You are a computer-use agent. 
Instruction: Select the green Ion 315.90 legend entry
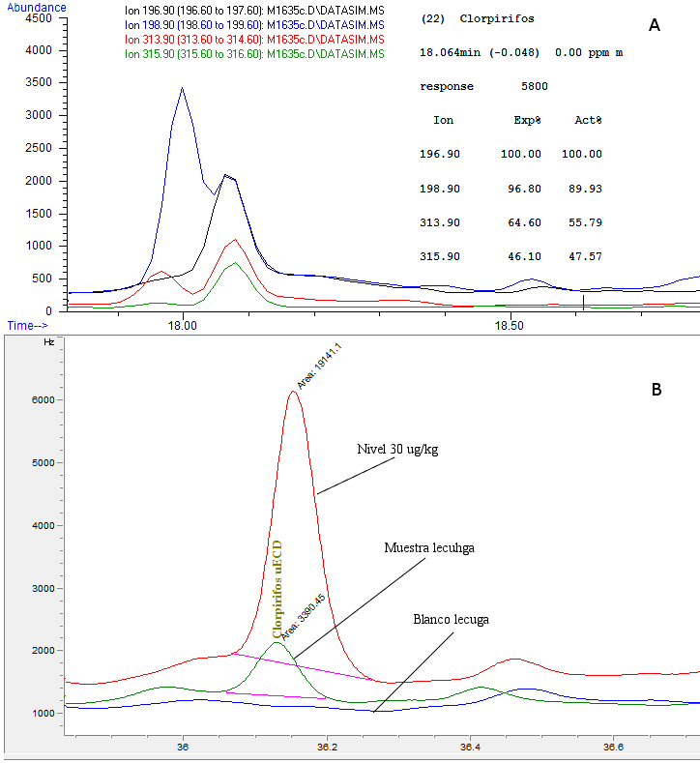pos(254,54)
